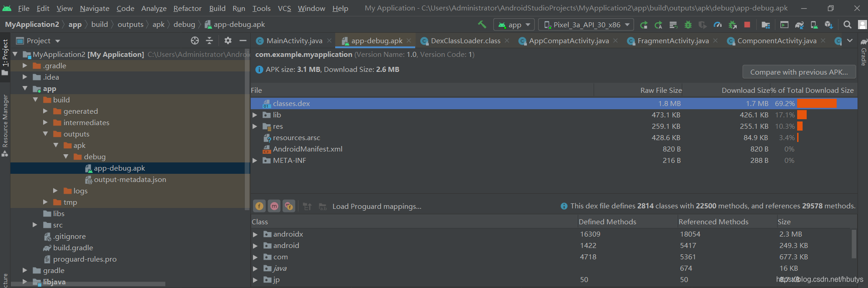
Task: Switch to FragmentActivity.java tab
Action: (673, 40)
